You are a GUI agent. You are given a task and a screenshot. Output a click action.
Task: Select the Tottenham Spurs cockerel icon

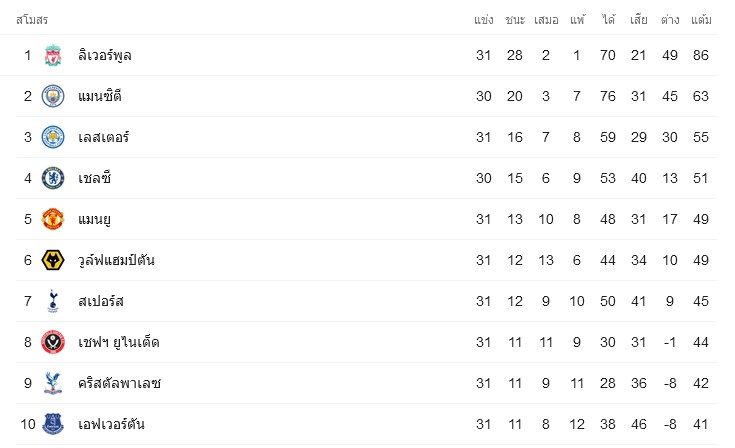(x=53, y=301)
